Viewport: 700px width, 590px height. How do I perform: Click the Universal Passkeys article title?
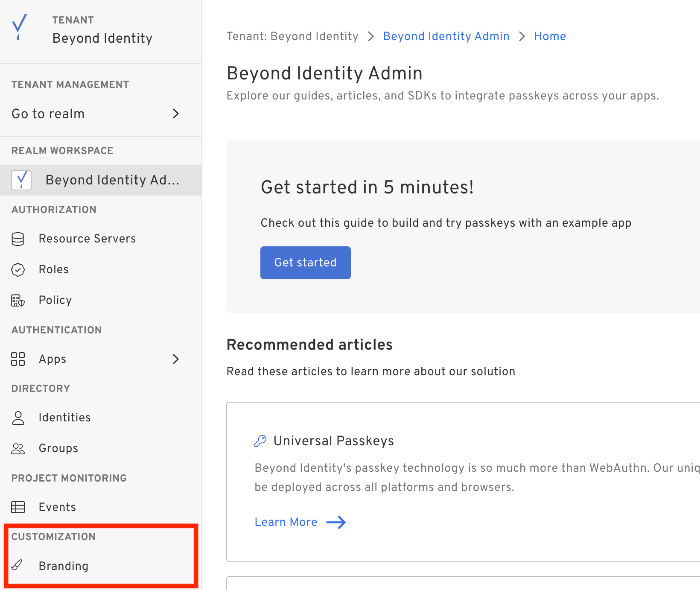click(334, 441)
